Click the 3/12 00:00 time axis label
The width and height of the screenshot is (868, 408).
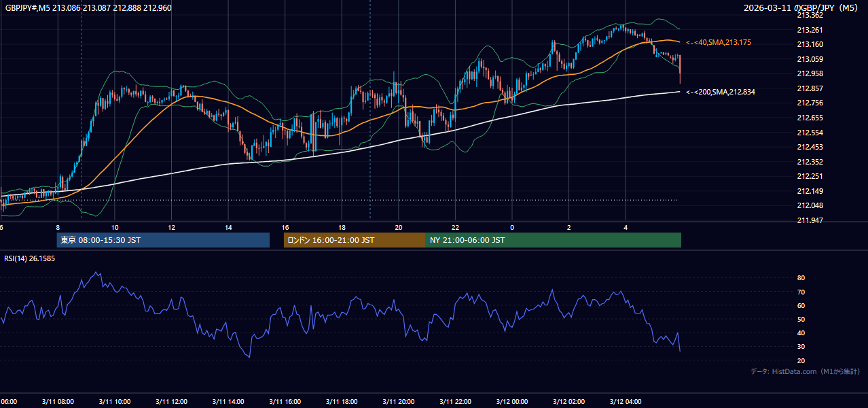coord(512,402)
